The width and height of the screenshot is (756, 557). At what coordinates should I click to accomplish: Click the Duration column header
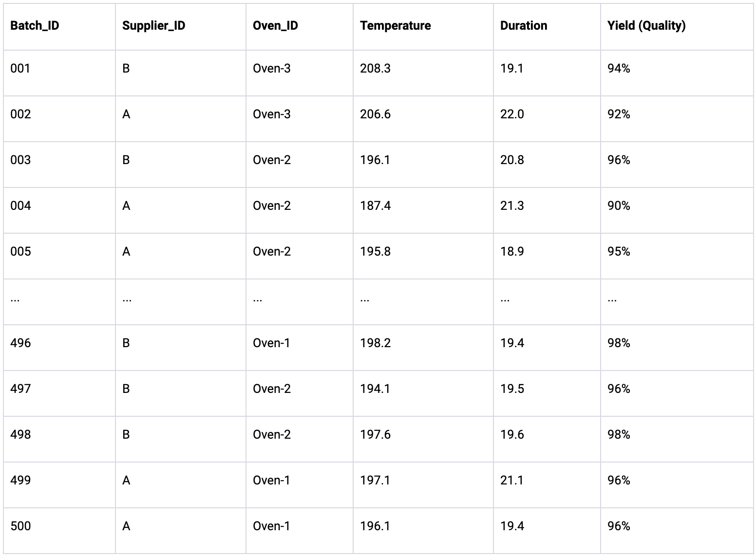524,26
